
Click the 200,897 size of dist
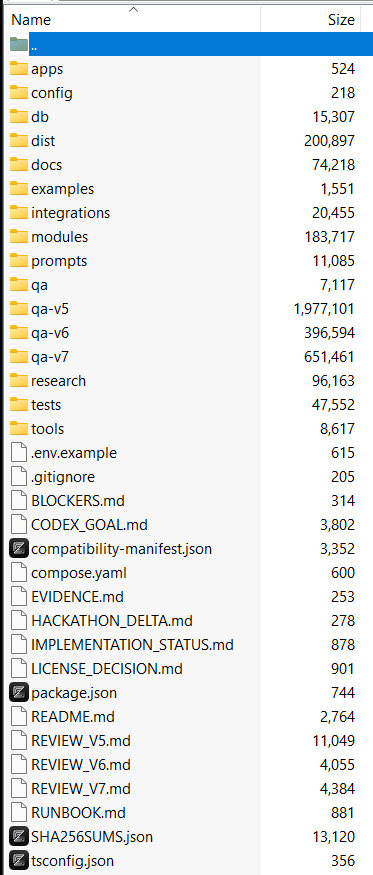[x=329, y=141]
